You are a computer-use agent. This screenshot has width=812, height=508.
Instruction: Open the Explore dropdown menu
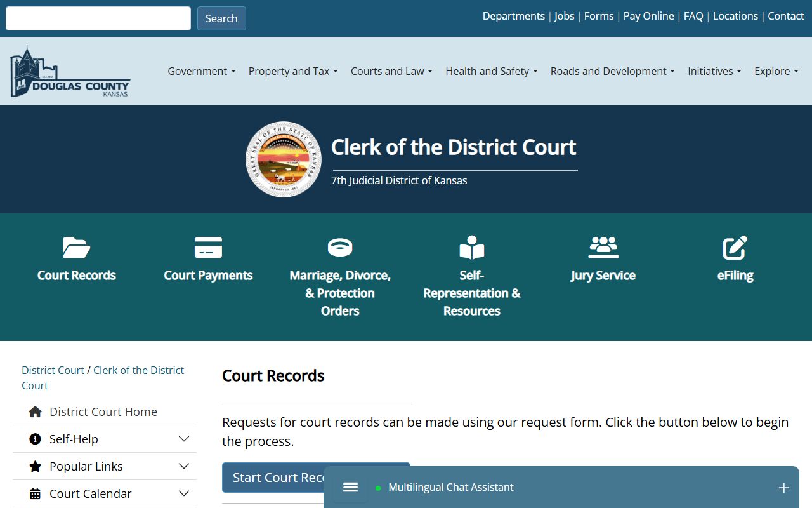coord(776,71)
